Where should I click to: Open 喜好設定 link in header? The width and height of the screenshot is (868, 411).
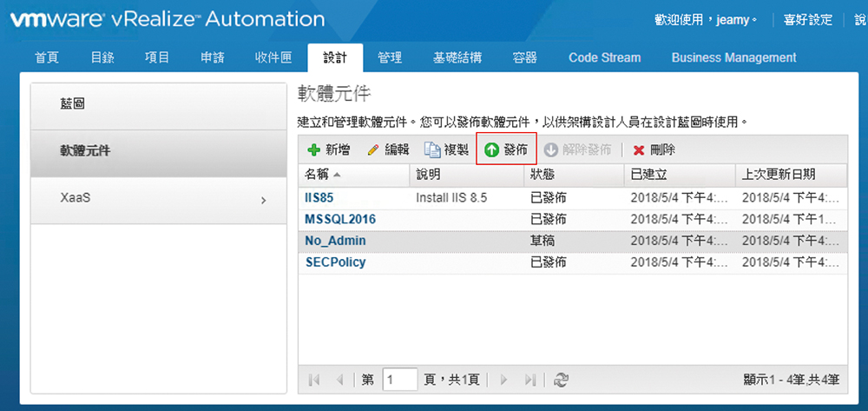808,21
